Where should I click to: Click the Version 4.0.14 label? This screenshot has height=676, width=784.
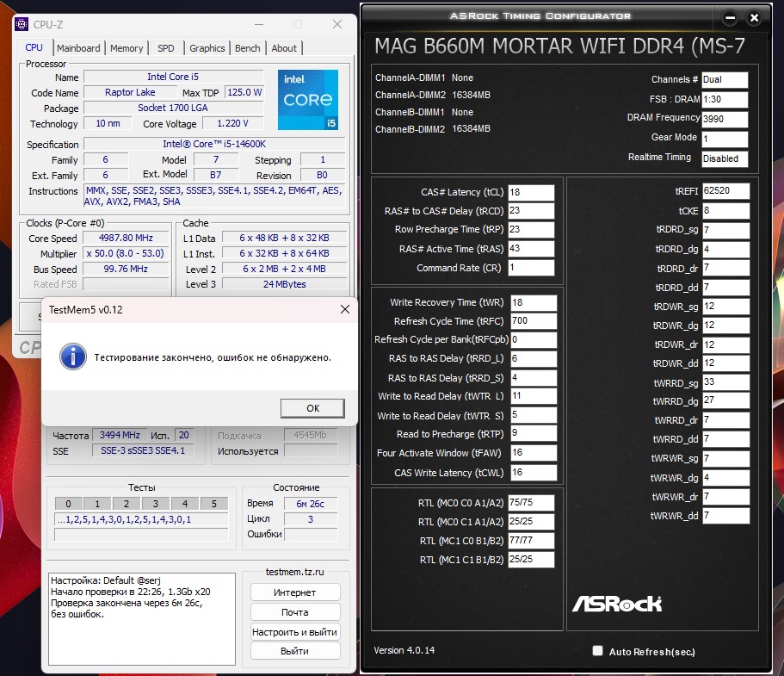pyautogui.click(x=404, y=650)
